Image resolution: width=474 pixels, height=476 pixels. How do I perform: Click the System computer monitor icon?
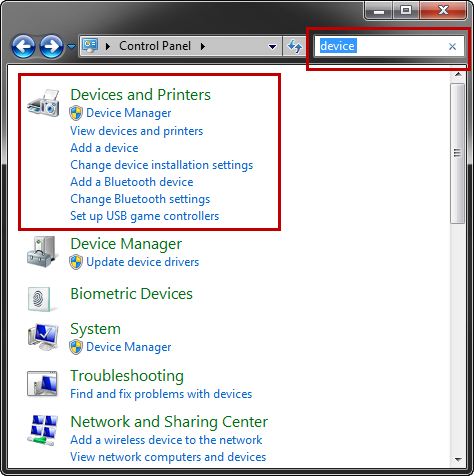43,337
